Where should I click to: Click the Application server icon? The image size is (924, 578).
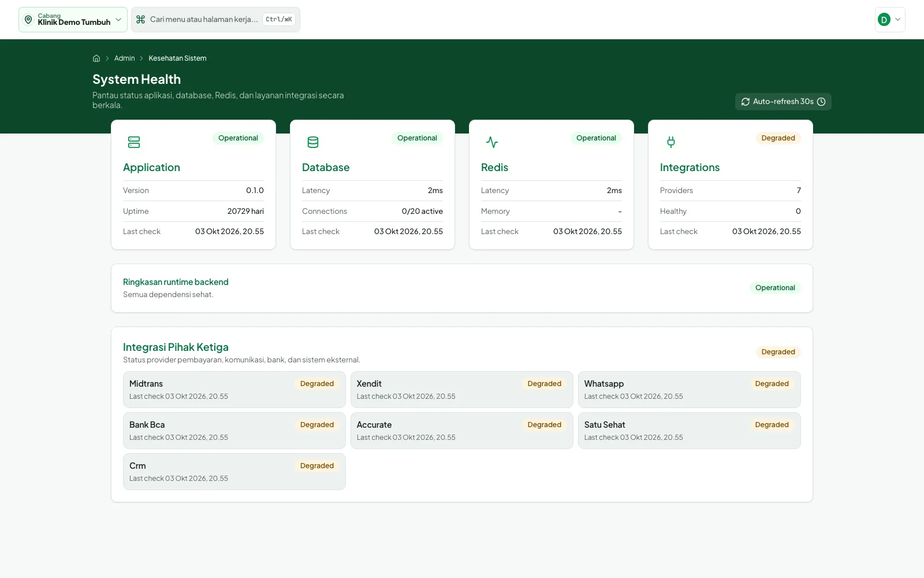click(134, 142)
